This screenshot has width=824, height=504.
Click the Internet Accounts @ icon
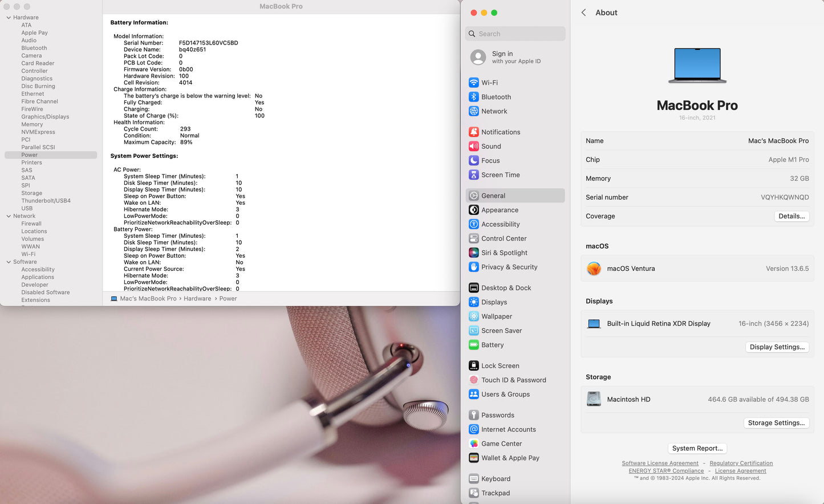473,429
